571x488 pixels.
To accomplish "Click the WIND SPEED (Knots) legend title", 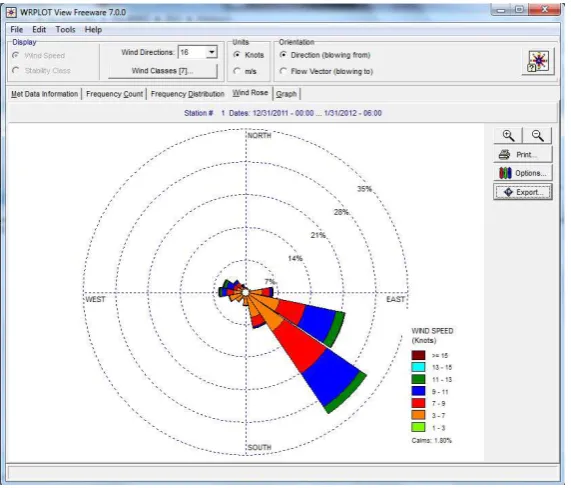I will point(432,336).
